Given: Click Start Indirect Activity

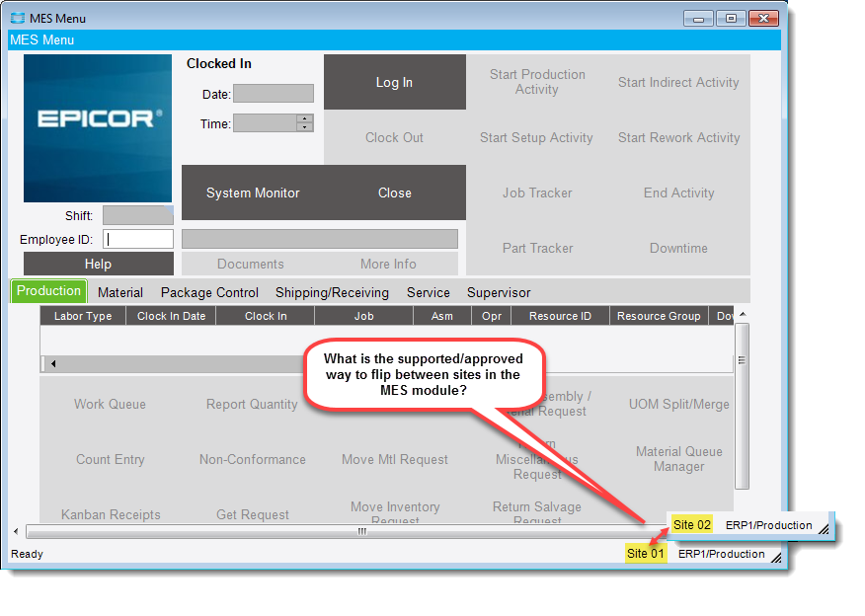Looking at the screenshot, I should 678,82.
